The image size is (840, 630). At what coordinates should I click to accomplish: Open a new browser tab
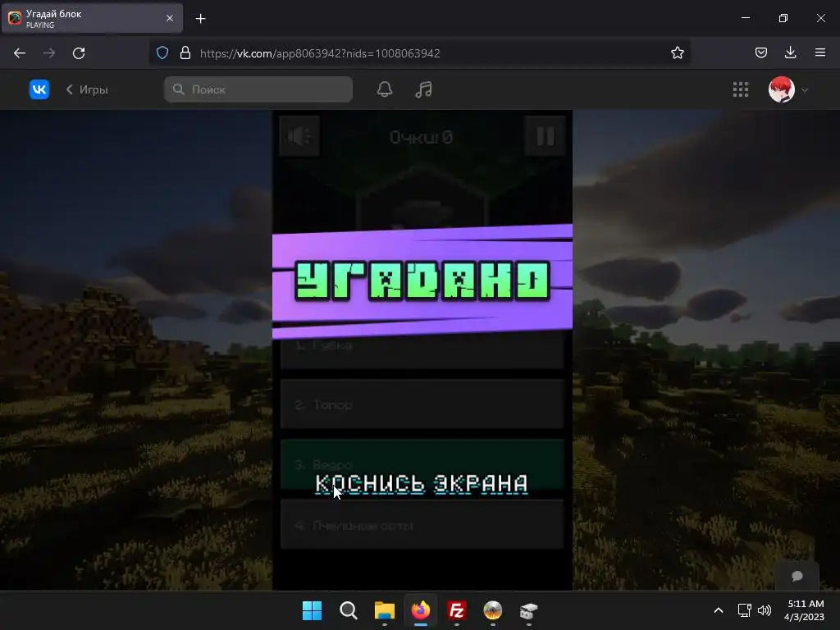(200, 19)
